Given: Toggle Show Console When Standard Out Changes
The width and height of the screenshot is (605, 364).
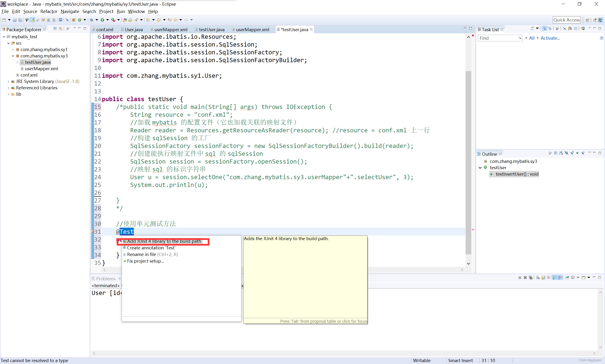Looking at the screenshot, I should [554, 278].
